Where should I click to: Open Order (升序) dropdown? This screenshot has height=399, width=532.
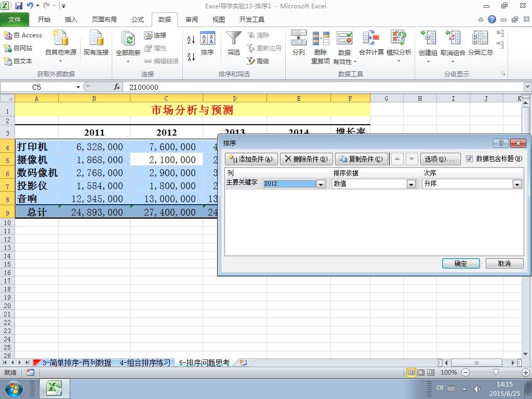point(517,184)
